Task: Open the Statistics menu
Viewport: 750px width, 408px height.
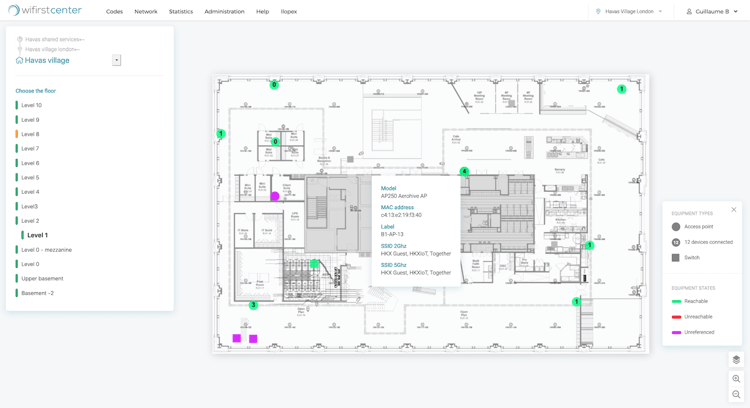Action: click(181, 12)
